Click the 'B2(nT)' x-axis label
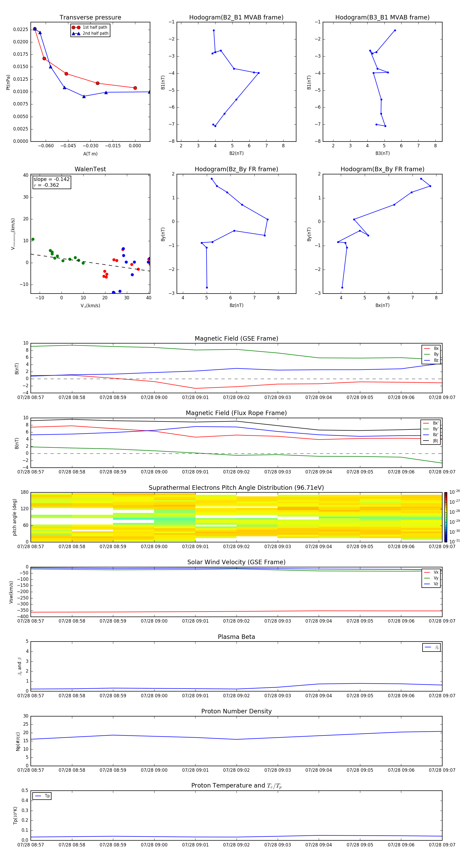 coord(236,153)
